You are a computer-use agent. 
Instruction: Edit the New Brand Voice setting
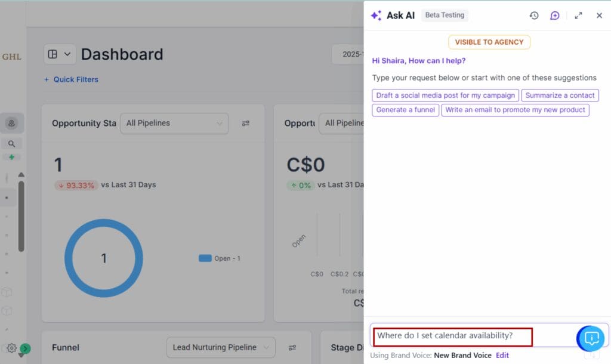tap(502, 355)
